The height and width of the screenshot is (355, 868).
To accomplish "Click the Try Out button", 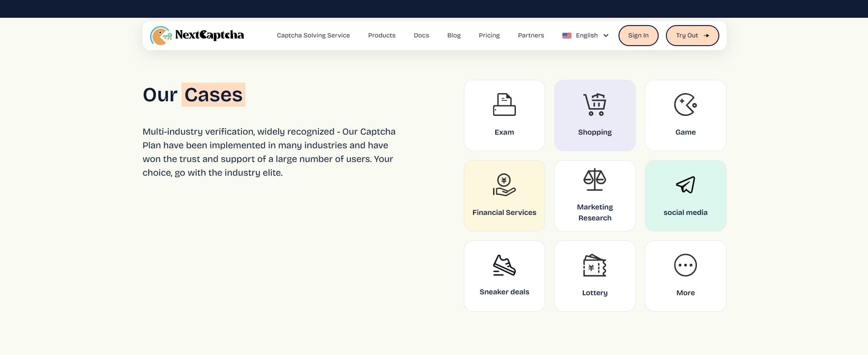I will pos(692,36).
